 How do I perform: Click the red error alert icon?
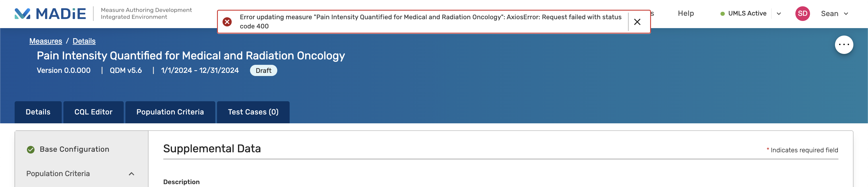point(227,22)
